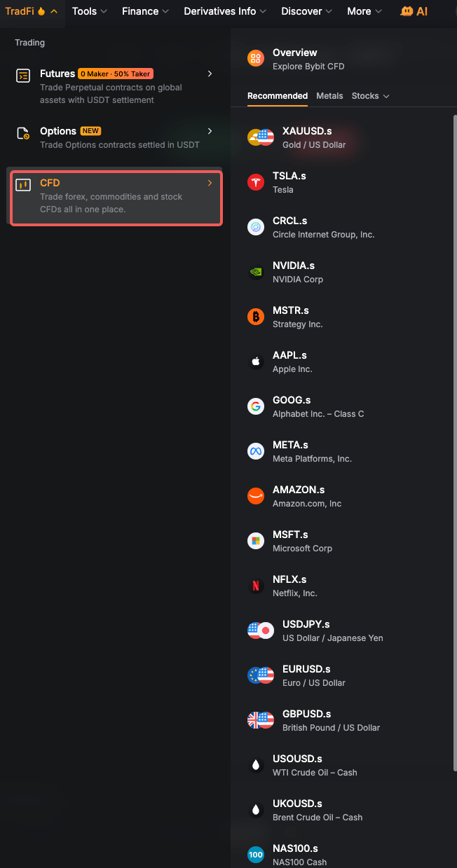457x868 pixels.
Task: Select the Microsoft logo icon
Action: coord(256,541)
